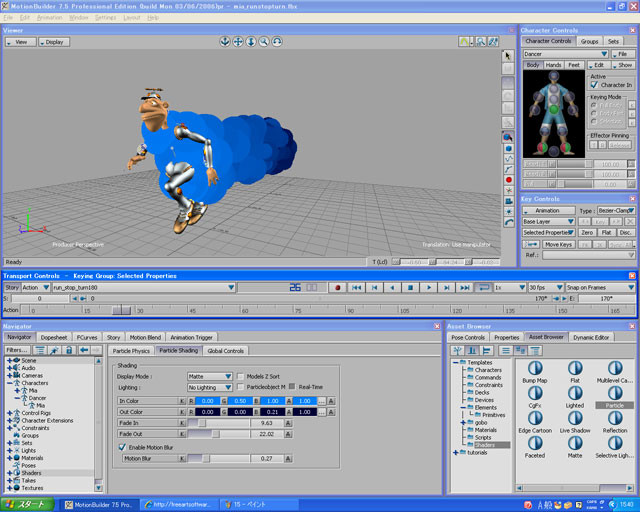Open the Snap on Frames dropdown
The image size is (640, 512).
pos(600,287)
